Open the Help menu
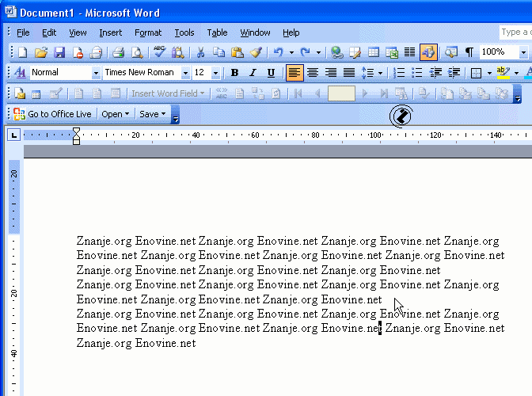This screenshot has height=396, width=532. point(291,32)
